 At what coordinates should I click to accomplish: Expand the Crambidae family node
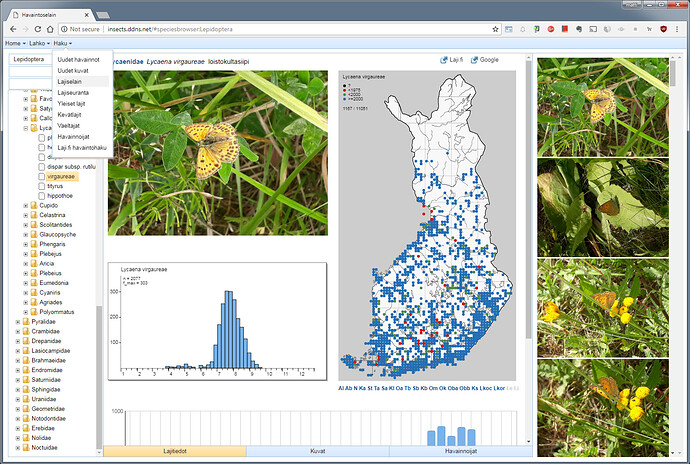tap(18, 331)
